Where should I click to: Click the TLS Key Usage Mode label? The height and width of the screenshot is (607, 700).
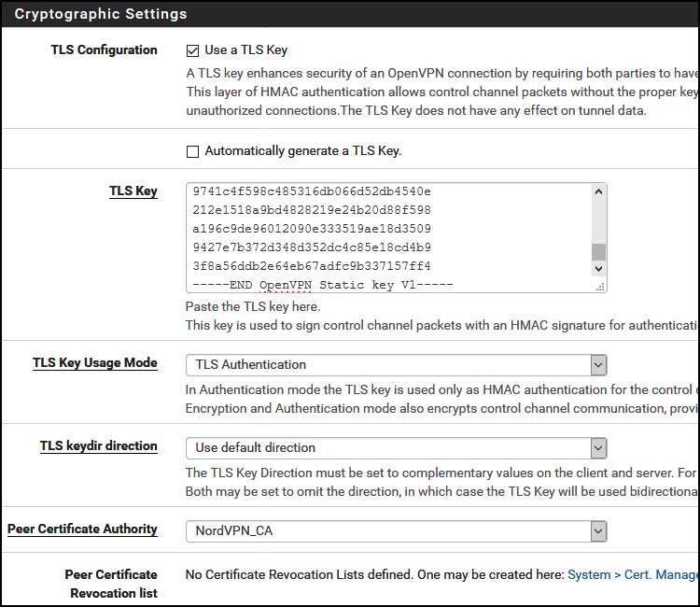click(x=94, y=362)
